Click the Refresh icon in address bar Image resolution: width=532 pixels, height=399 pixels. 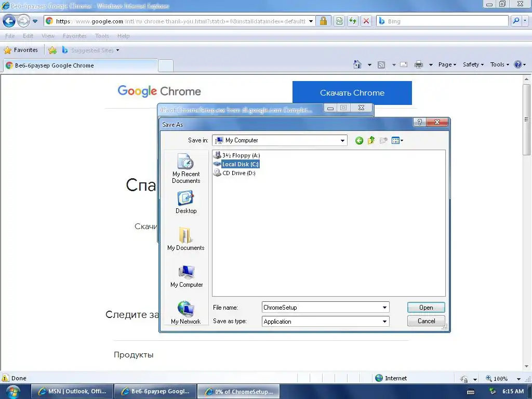353,21
